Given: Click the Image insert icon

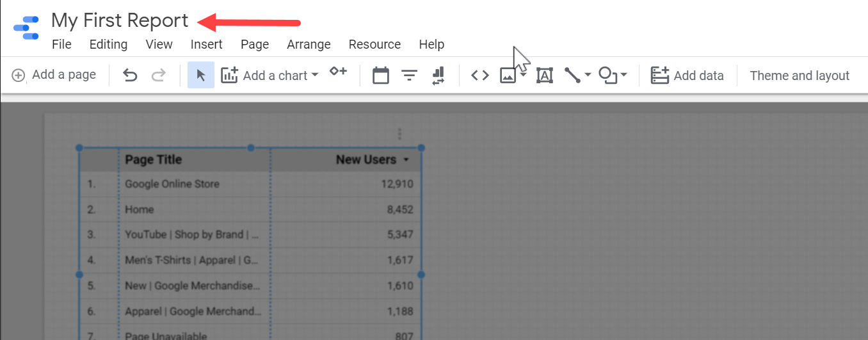Looking at the screenshot, I should [508, 76].
